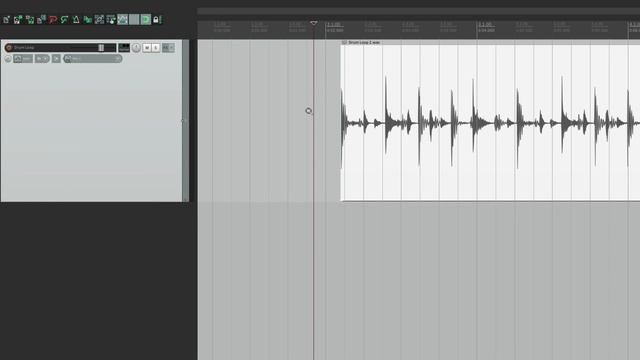Image resolution: width=640 pixels, height=360 pixels.
Task: Toggle the track phase invert button
Action: tap(8, 59)
